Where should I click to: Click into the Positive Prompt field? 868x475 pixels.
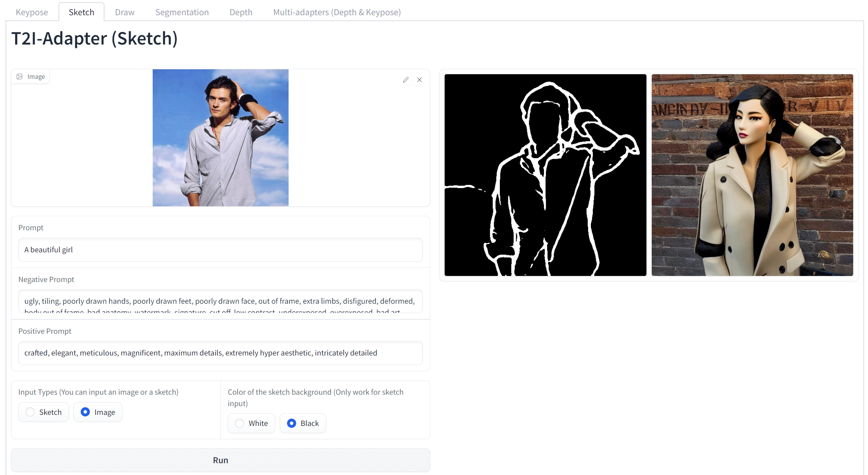[x=220, y=353]
